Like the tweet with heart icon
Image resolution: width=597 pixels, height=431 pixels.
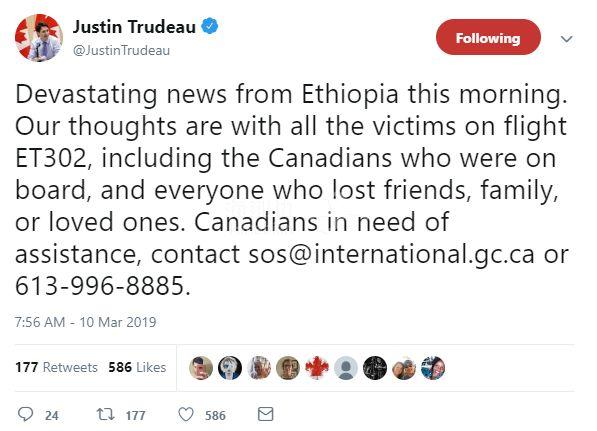186,414
